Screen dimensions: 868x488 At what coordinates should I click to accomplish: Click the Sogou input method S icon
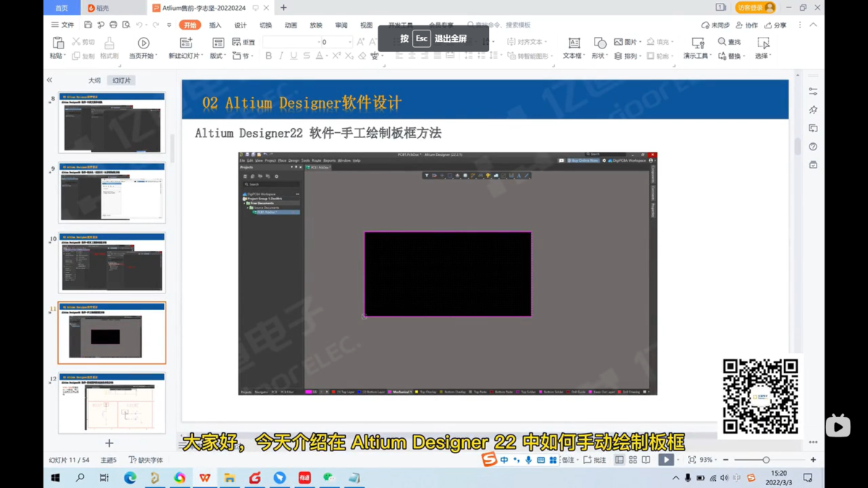489,460
